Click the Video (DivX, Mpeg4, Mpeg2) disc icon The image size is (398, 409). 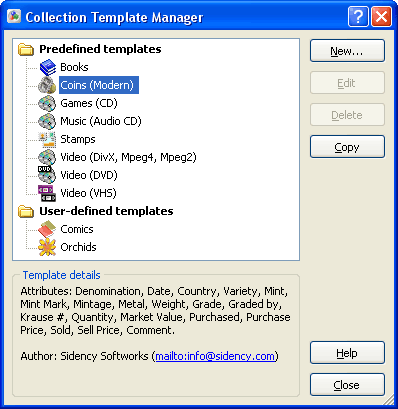click(x=47, y=157)
